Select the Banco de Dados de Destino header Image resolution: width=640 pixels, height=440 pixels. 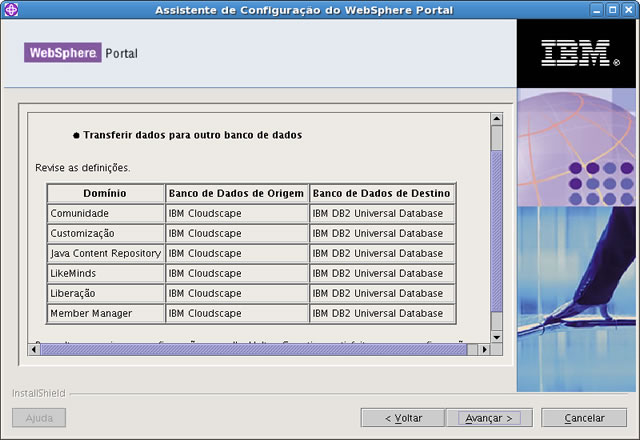coord(382,193)
